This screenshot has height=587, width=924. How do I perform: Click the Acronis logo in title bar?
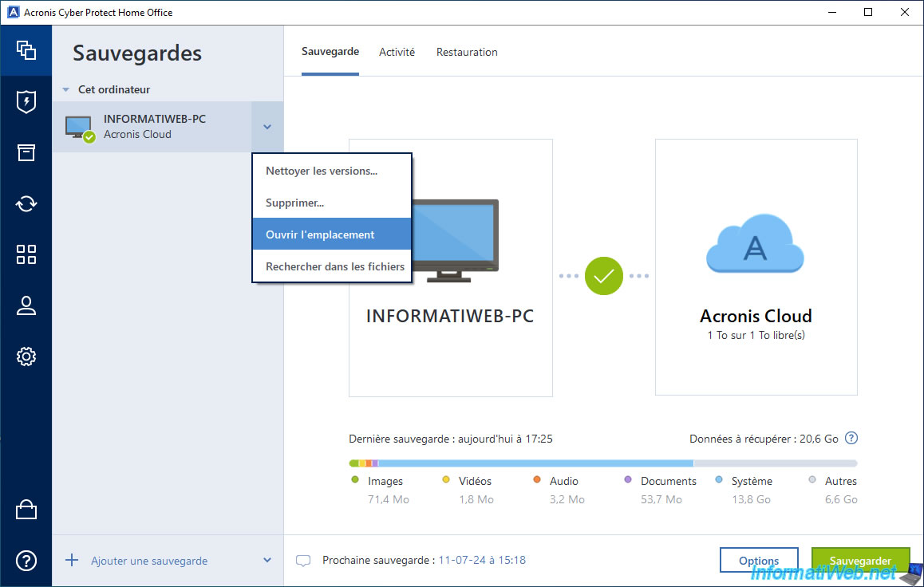[x=13, y=13]
